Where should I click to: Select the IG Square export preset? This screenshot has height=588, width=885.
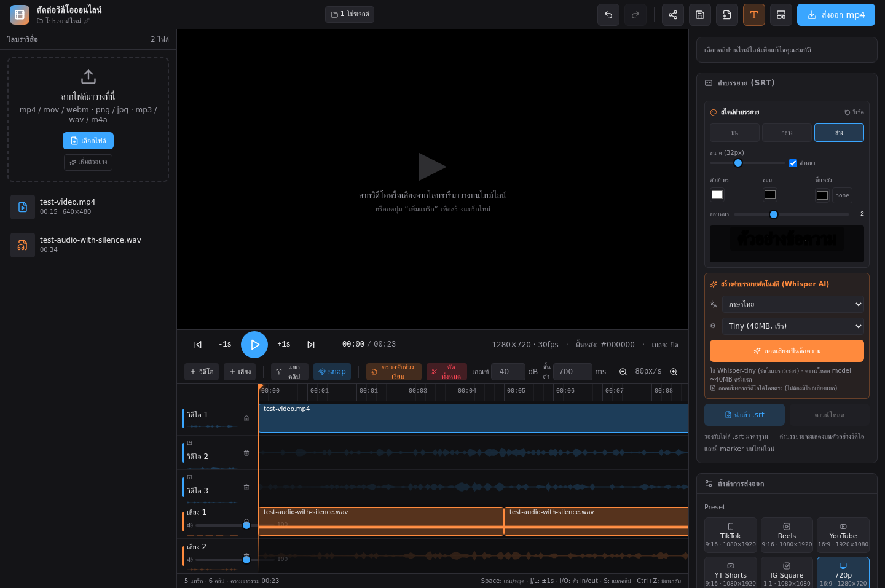(787, 573)
